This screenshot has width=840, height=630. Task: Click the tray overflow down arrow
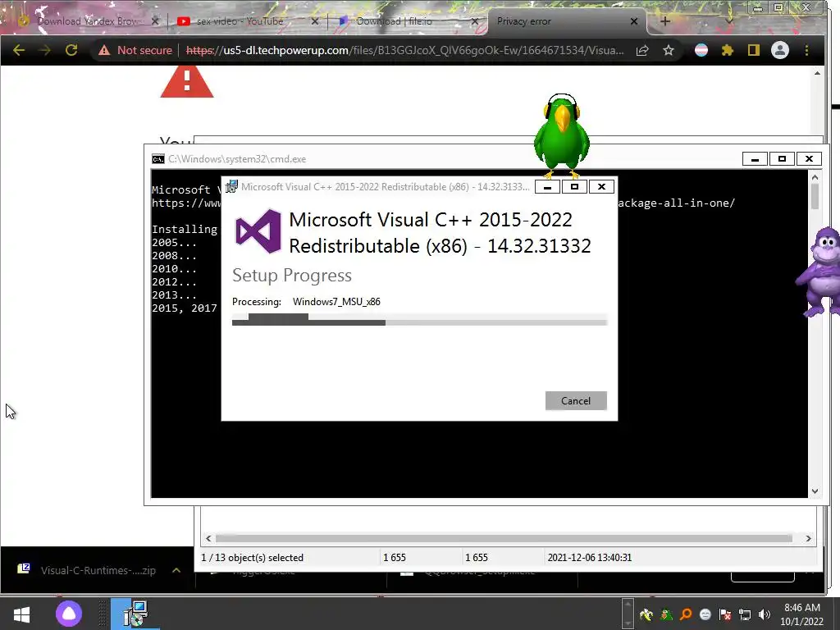pyautogui.click(x=628, y=623)
